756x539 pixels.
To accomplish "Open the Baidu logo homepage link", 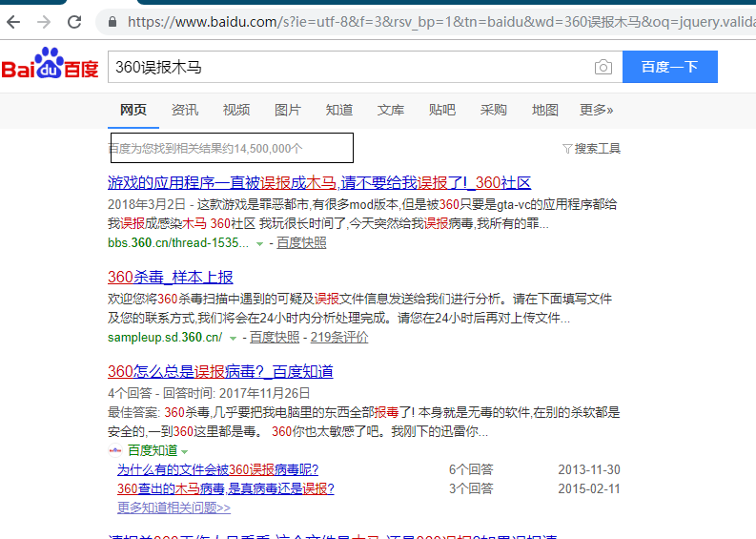I will (x=51, y=64).
